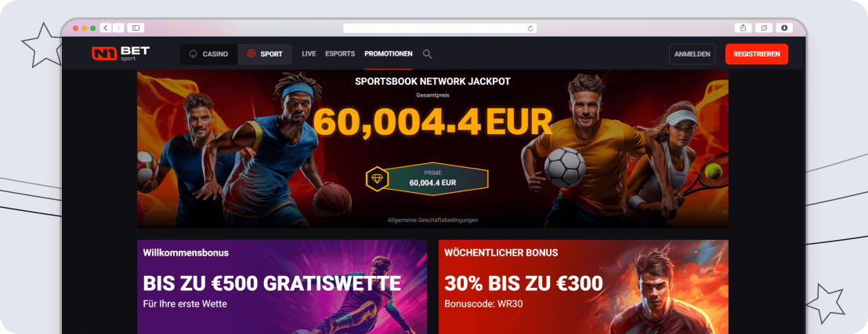Switch to the Sport section
The width and height of the screenshot is (868, 334).
pyautogui.click(x=265, y=54)
